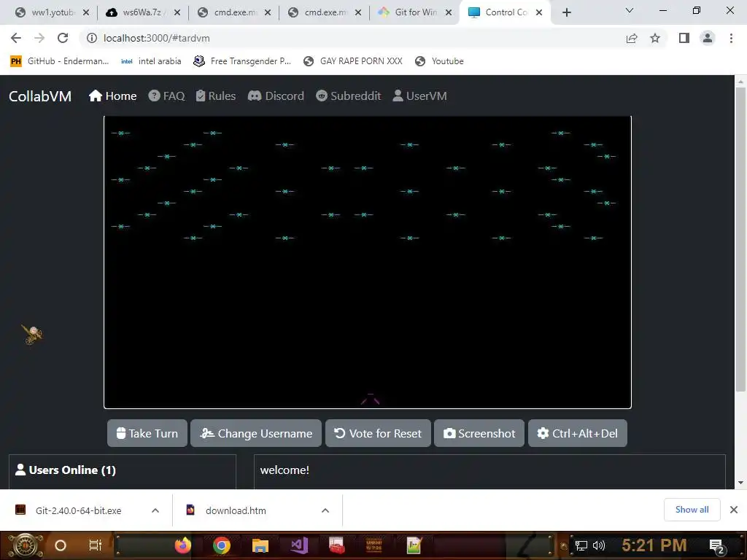The height and width of the screenshot is (560, 747).
Task: Open the UserVM link
Action: click(419, 96)
